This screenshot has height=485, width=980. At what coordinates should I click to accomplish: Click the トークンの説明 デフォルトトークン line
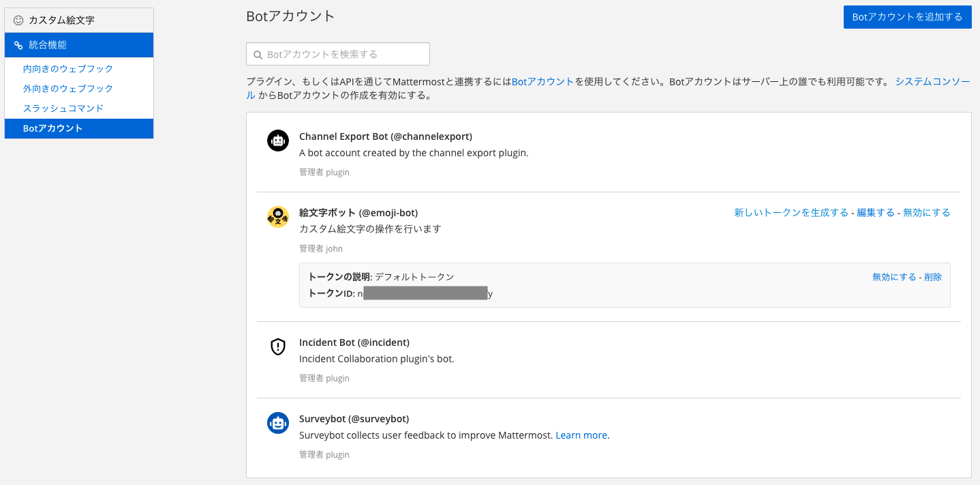pos(381,277)
